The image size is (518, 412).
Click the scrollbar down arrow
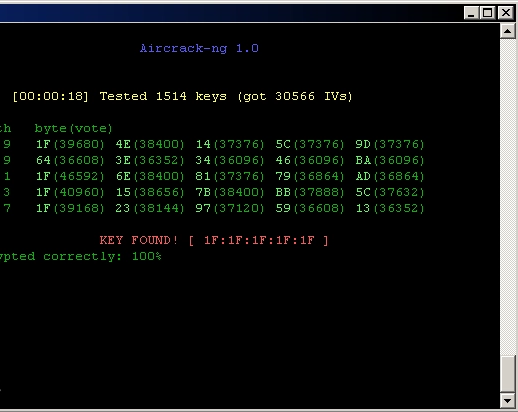point(508,400)
